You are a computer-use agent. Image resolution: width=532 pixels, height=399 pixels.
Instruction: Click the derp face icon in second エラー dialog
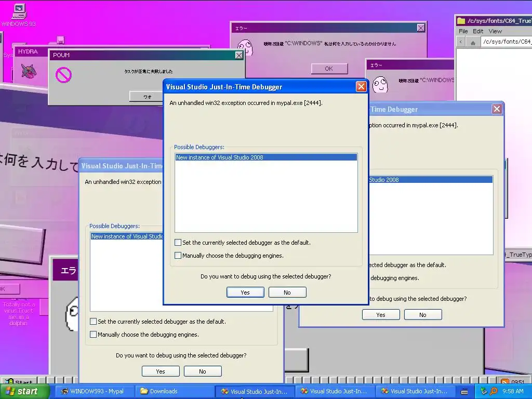coord(380,84)
